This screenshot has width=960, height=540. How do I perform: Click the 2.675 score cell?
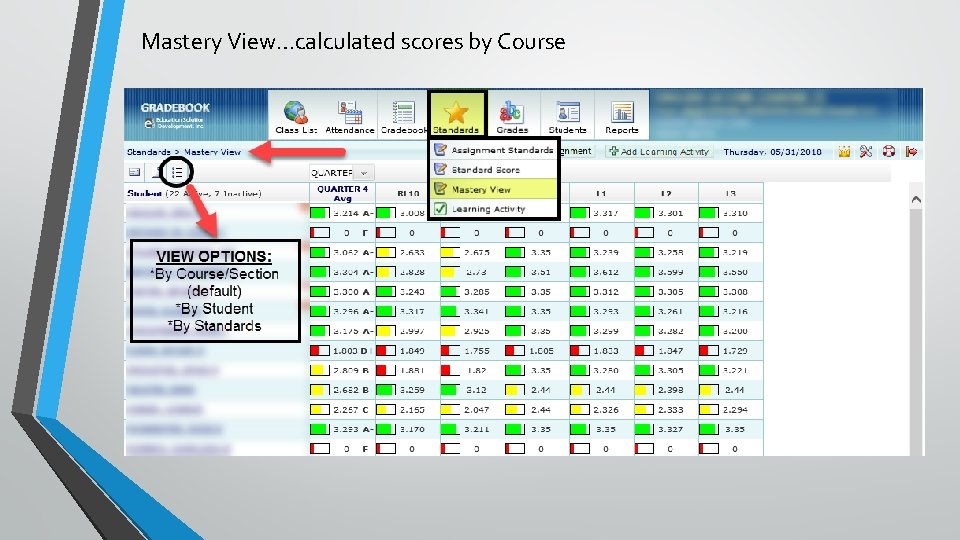point(472,252)
